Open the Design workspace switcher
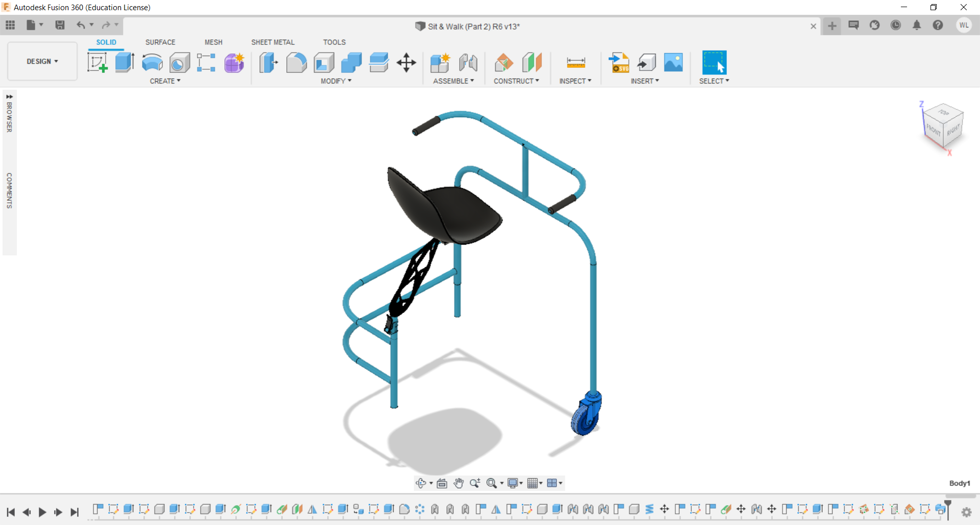The height and width of the screenshot is (525, 980). [42, 61]
